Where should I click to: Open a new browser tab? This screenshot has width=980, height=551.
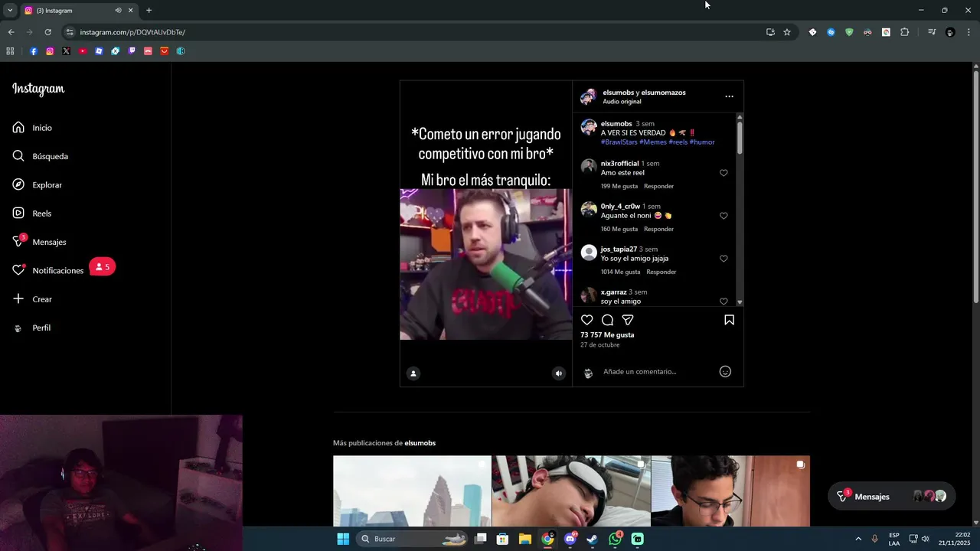tap(149, 10)
